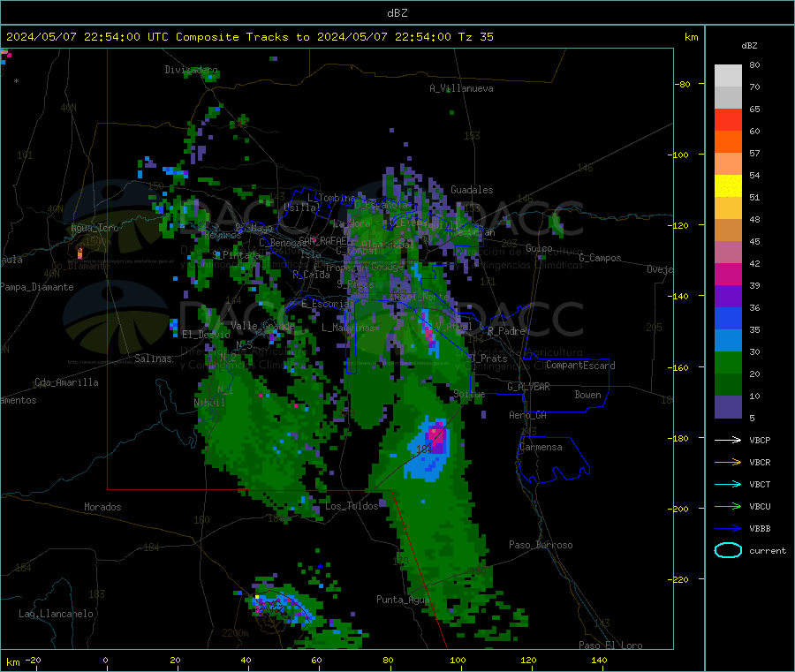The height and width of the screenshot is (672, 795).
Task: Click the cyan VBCT arrow legend icon
Action: point(728,484)
